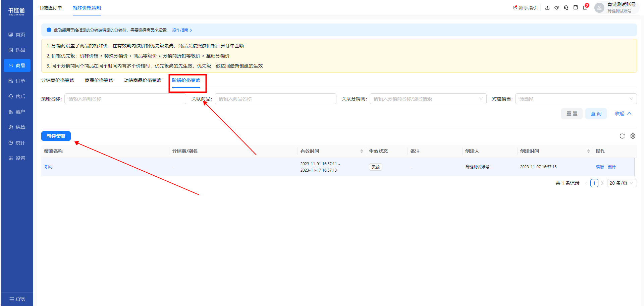
Task: Click the 重置 button
Action: click(572, 114)
